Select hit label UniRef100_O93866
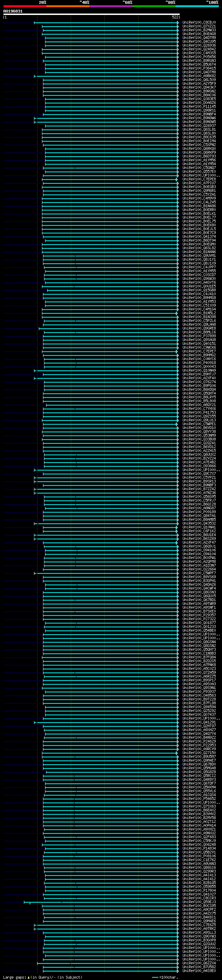This screenshot has width=222, height=980. pyautogui.click(x=199, y=466)
